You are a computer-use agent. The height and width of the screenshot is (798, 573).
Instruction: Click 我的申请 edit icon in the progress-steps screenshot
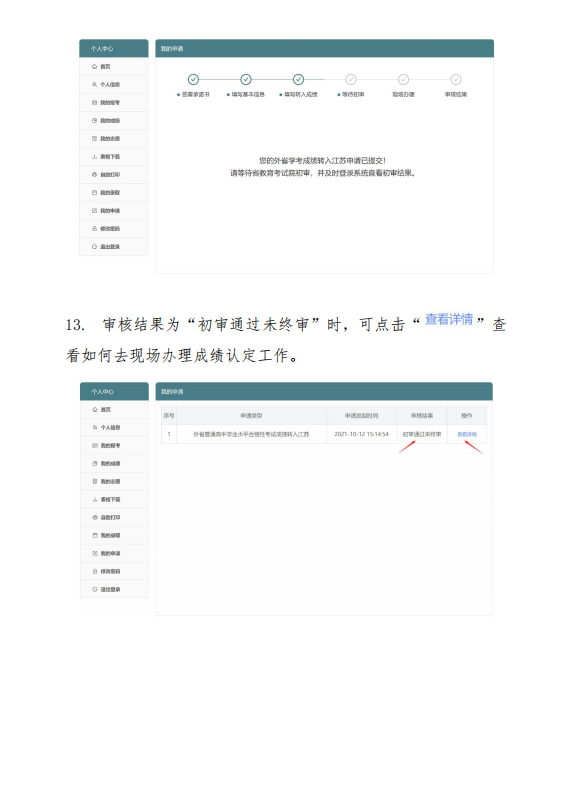pyautogui.click(x=94, y=211)
